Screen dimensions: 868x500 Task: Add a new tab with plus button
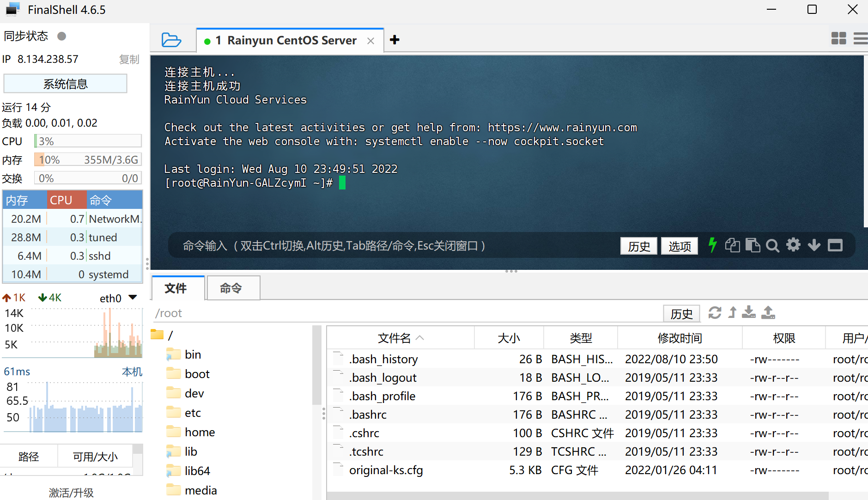[x=395, y=40]
